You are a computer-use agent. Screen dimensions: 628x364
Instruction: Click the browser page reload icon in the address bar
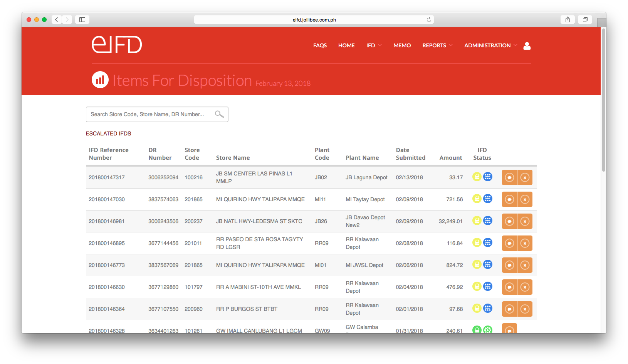[x=428, y=19]
